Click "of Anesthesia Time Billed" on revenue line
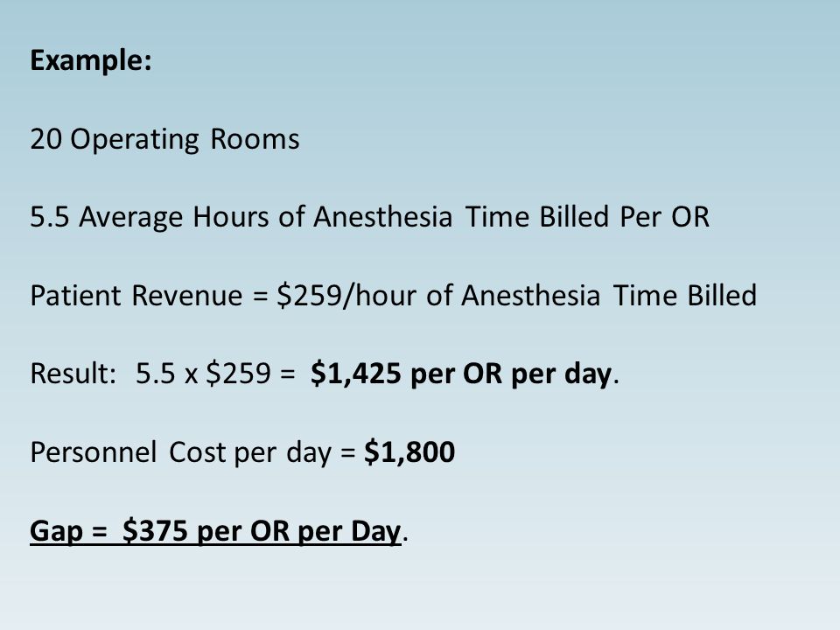This screenshot has height=630, width=840. [591, 296]
